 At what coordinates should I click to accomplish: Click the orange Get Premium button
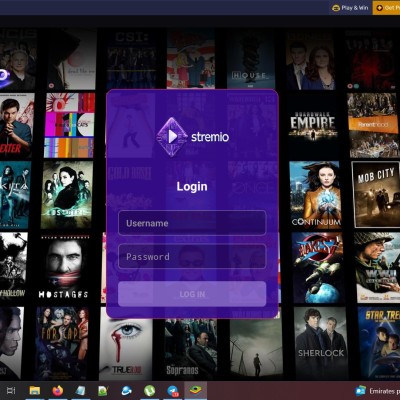(386, 7)
